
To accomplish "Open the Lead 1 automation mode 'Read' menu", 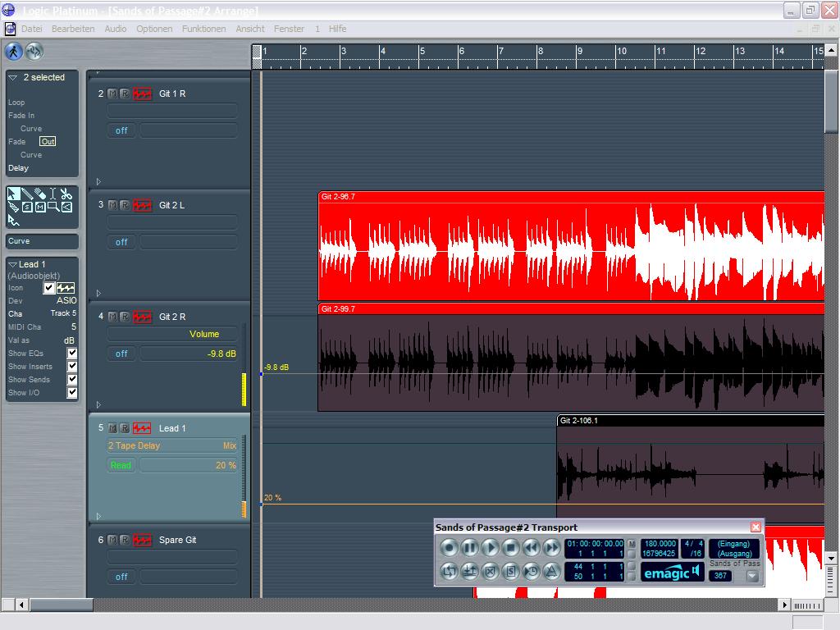I will tap(121, 465).
